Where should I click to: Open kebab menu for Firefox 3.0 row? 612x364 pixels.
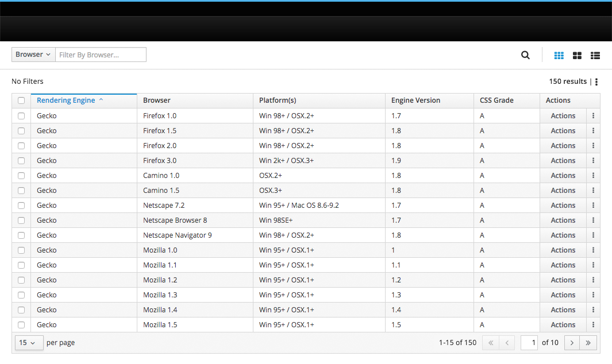[x=593, y=160]
